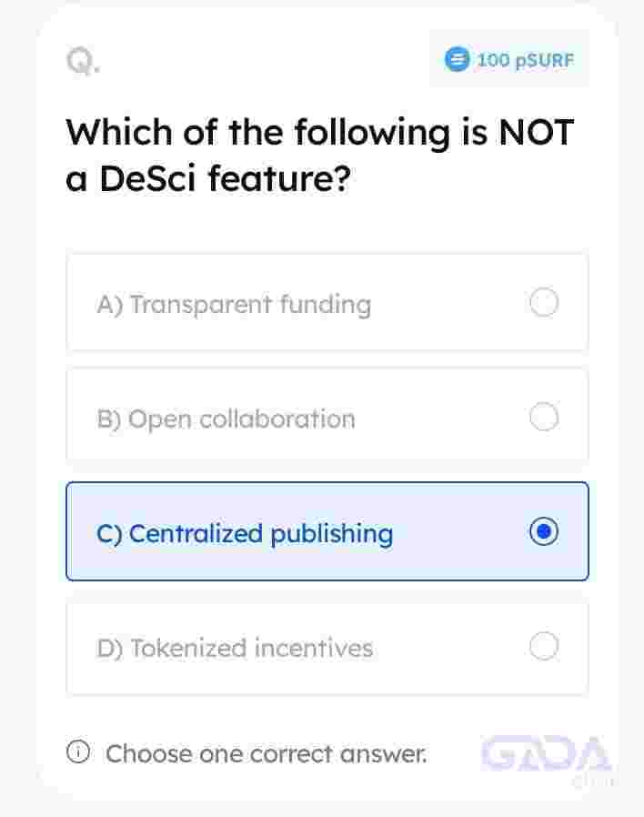Click the pSURF coin icon
This screenshot has width=644, height=817.
click(x=457, y=59)
